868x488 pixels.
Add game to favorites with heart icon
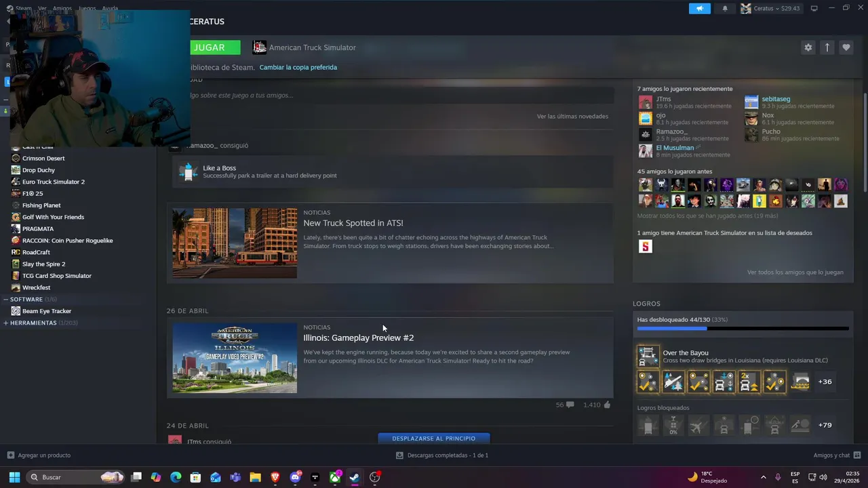[846, 47]
